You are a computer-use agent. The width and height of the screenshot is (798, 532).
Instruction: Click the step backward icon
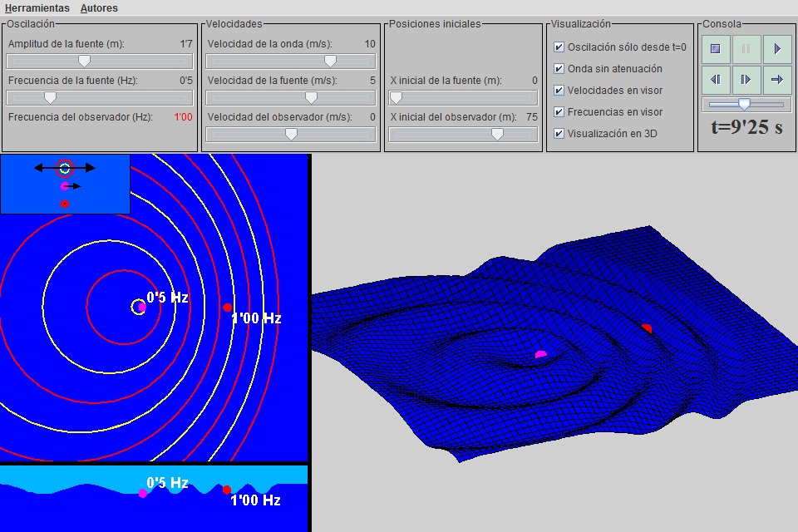716,80
